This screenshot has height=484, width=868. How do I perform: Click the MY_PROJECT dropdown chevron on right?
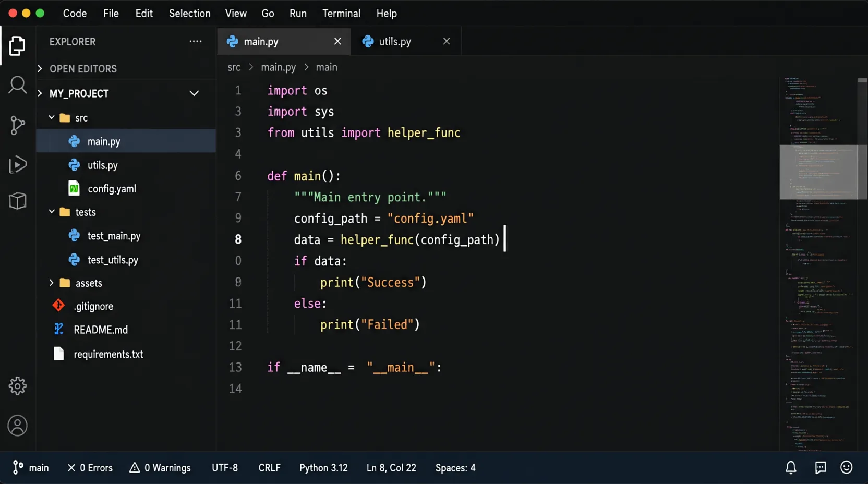194,93
